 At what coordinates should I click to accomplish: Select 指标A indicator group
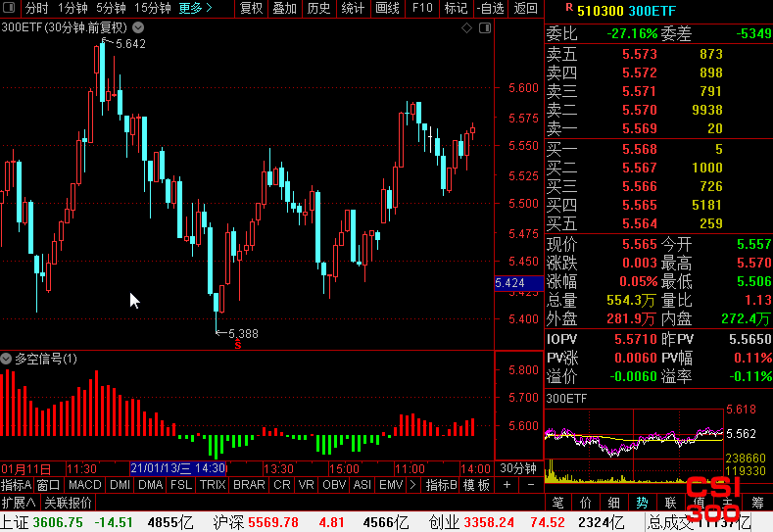(x=17, y=485)
